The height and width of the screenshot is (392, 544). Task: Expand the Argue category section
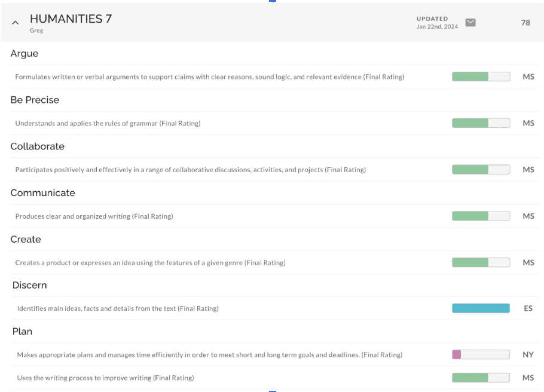[x=24, y=53]
